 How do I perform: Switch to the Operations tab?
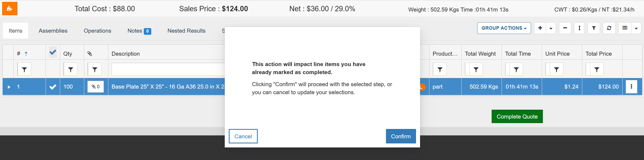click(97, 31)
